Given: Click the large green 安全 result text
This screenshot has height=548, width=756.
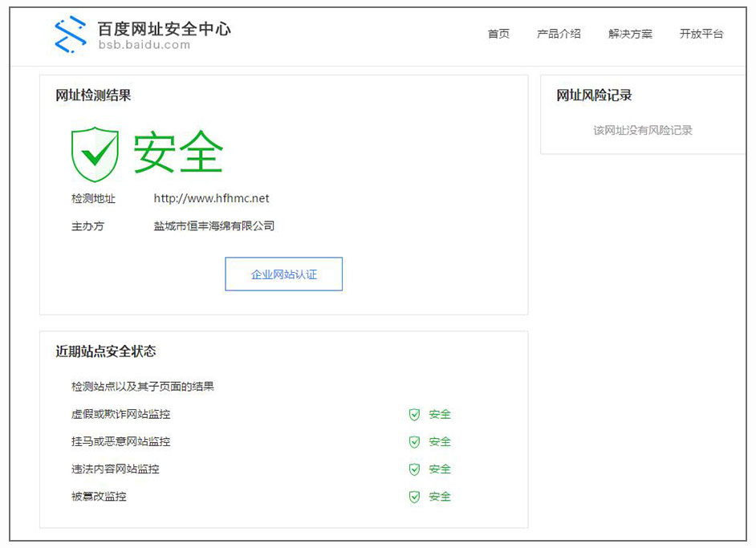Looking at the screenshot, I should coord(178,152).
